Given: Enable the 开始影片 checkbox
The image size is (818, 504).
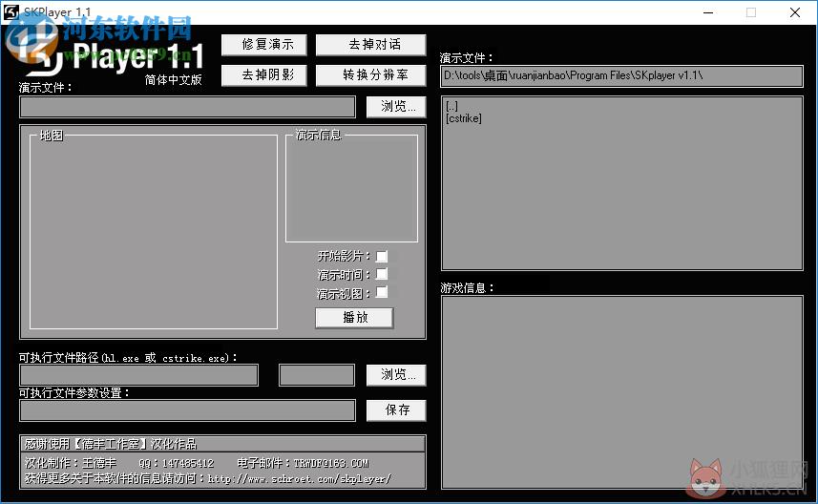Looking at the screenshot, I should pyautogui.click(x=382, y=256).
